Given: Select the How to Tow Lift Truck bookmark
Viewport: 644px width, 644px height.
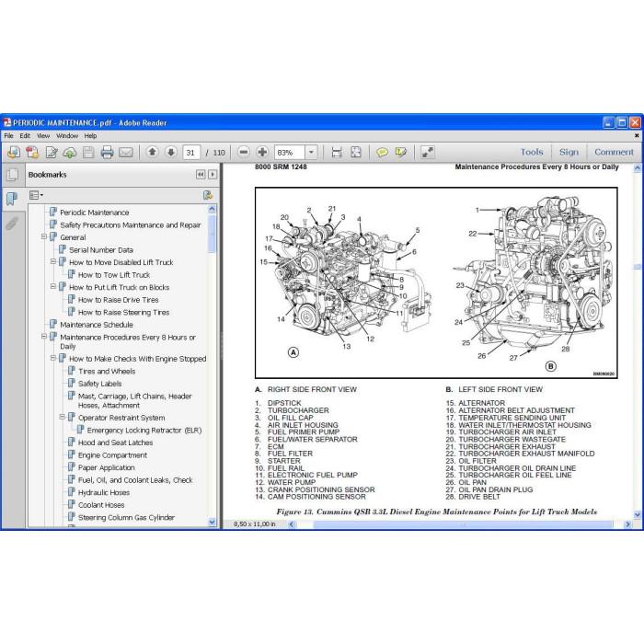Looking at the screenshot, I should [x=114, y=275].
